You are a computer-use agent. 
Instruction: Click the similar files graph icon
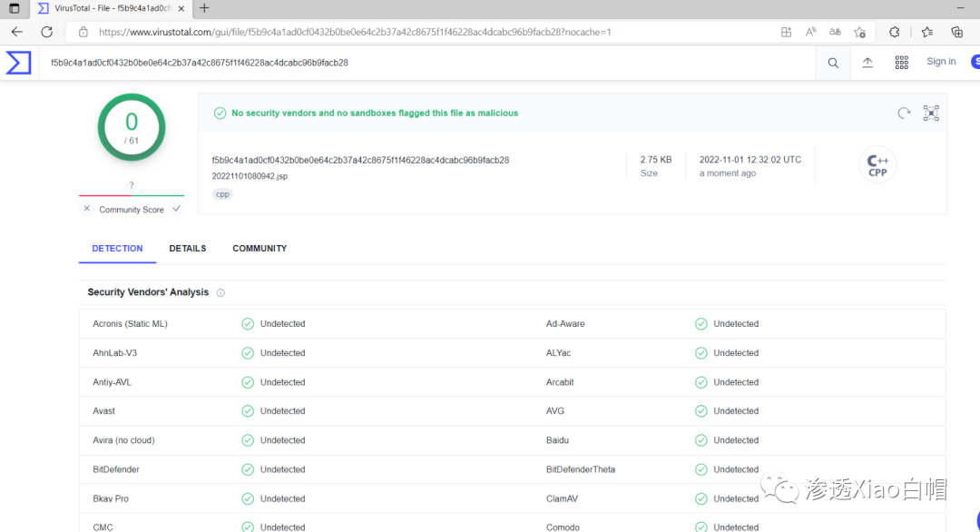click(931, 113)
